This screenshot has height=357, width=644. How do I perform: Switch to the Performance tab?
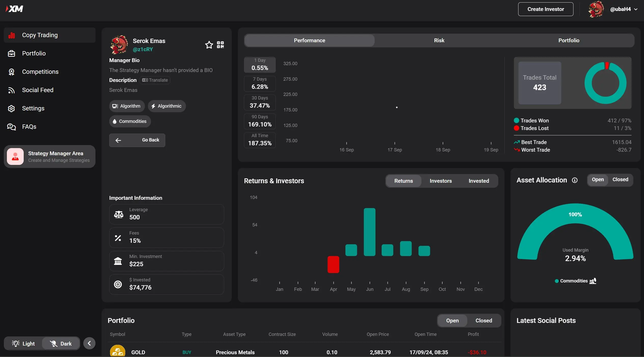[x=309, y=40]
